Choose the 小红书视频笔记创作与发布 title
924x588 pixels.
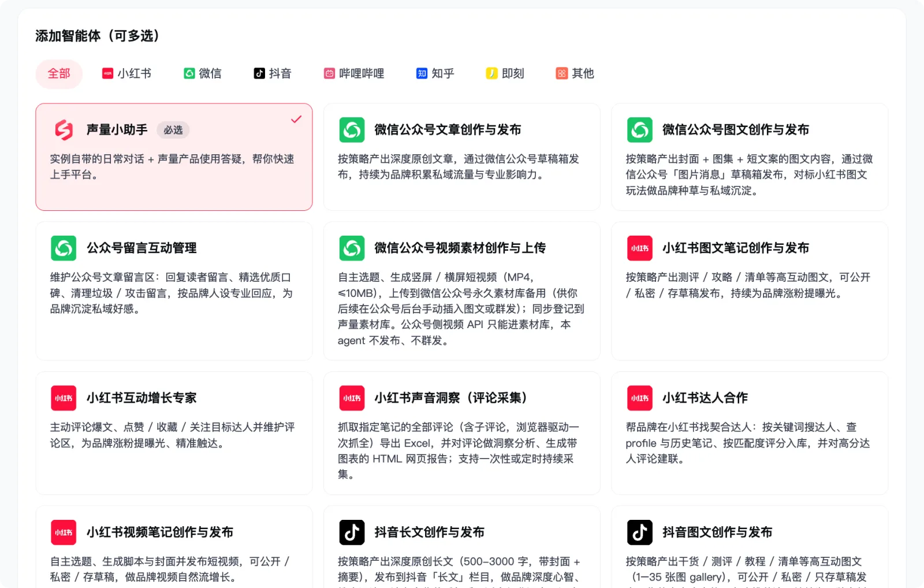[160, 533]
